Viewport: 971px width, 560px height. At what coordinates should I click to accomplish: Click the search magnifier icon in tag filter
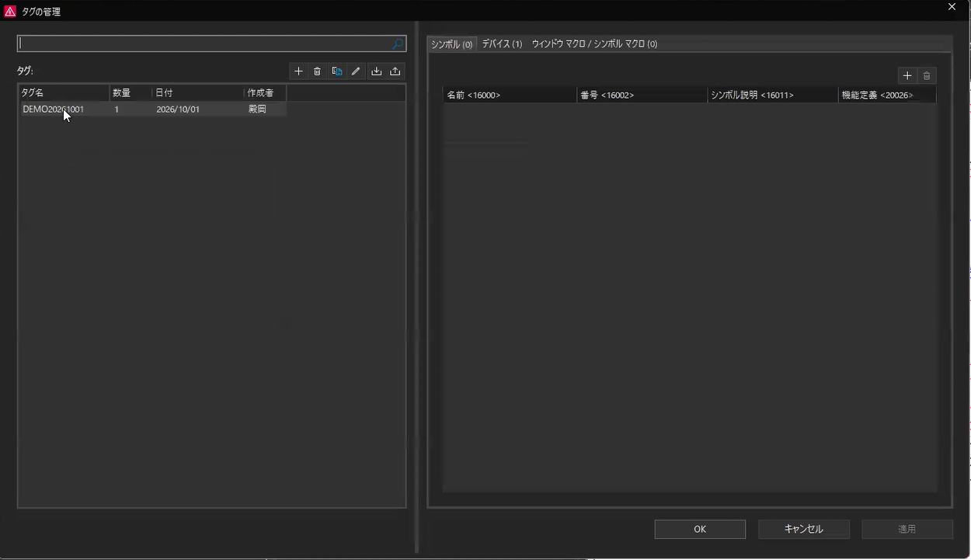coord(397,44)
